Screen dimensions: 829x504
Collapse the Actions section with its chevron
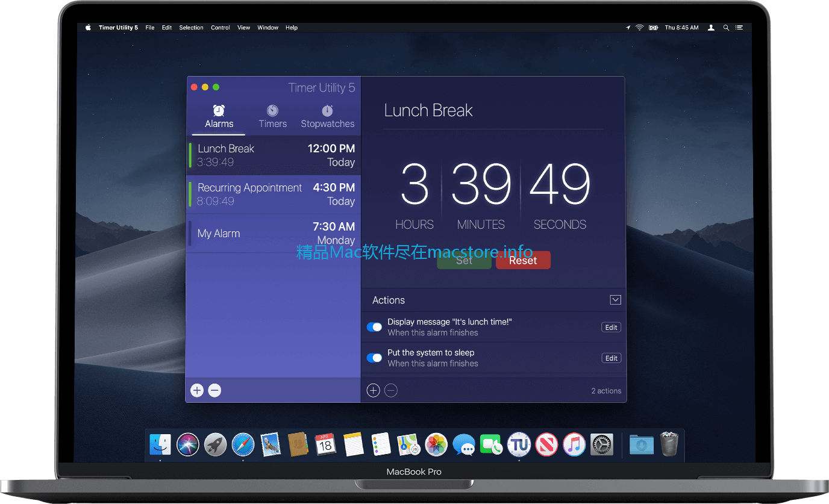pyautogui.click(x=615, y=300)
